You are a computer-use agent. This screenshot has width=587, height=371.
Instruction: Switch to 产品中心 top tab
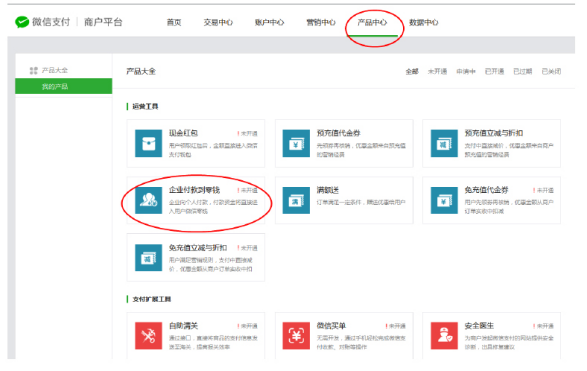click(372, 22)
